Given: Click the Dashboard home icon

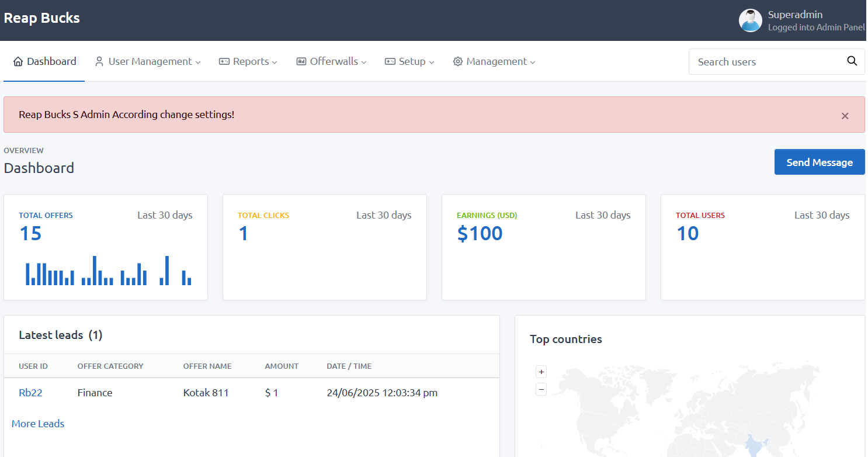Looking at the screenshot, I should [x=18, y=61].
